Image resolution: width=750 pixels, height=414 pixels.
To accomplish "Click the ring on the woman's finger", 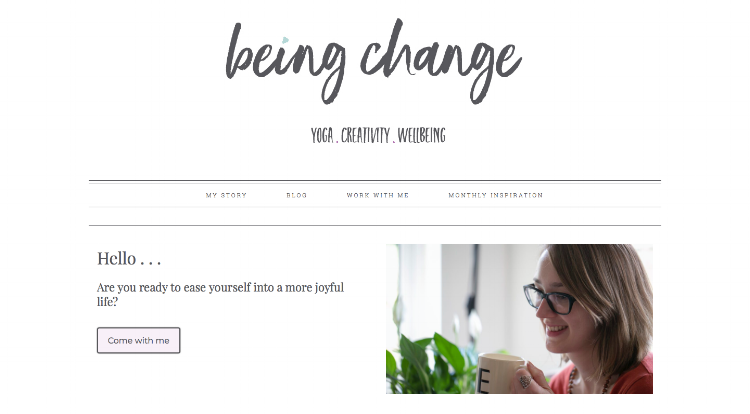I will click(525, 381).
